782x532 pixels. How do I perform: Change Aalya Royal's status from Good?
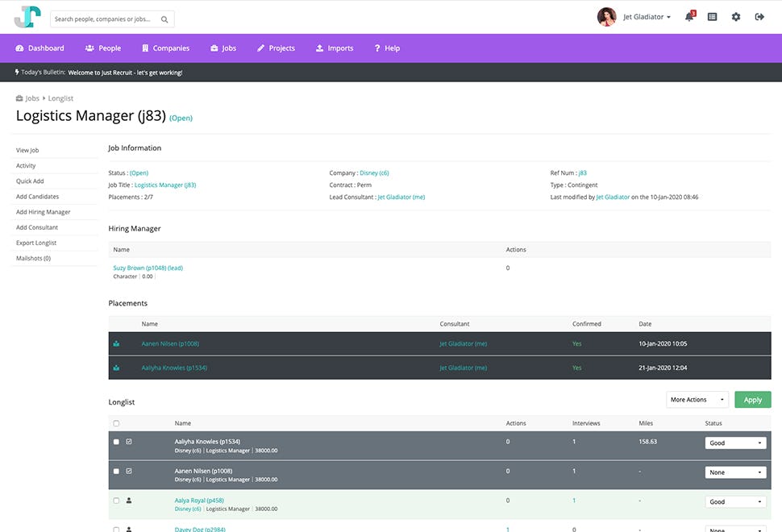tap(734, 501)
